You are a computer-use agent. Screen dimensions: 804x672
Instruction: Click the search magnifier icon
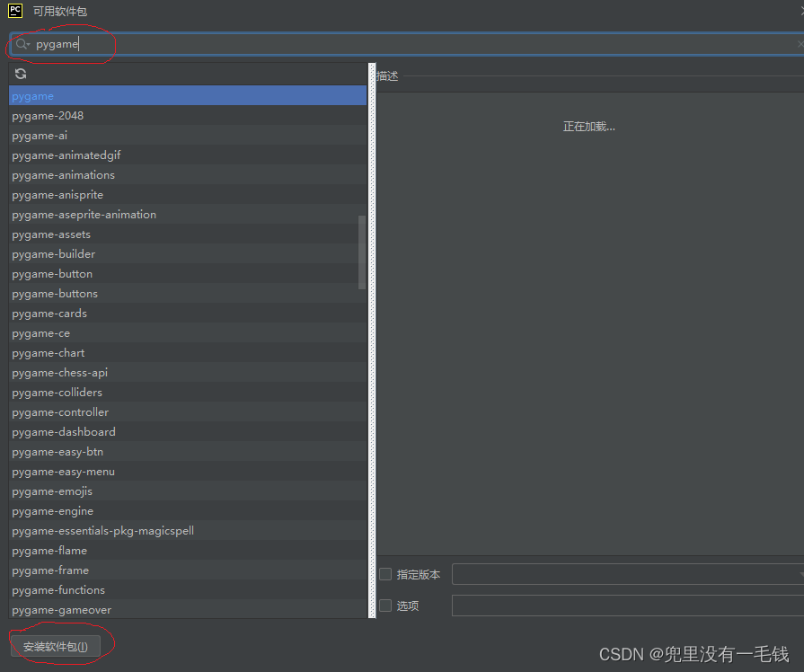pos(22,44)
